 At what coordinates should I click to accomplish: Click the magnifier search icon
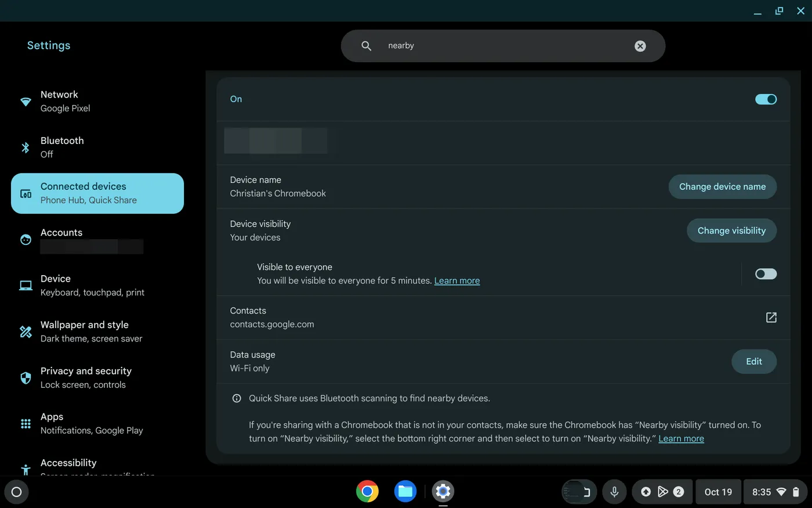366,46
